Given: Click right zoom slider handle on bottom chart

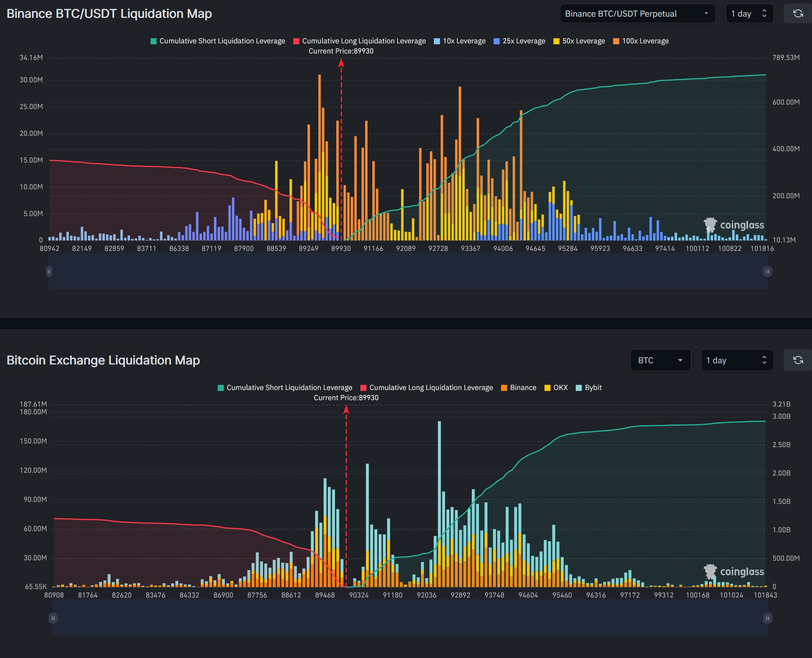Looking at the screenshot, I should tap(767, 618).
